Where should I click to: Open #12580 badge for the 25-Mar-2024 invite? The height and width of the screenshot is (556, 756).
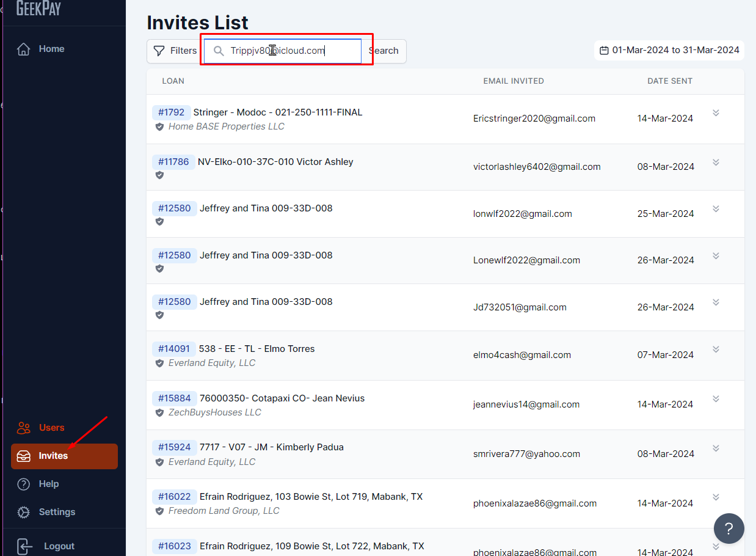(x=175, y=208)
